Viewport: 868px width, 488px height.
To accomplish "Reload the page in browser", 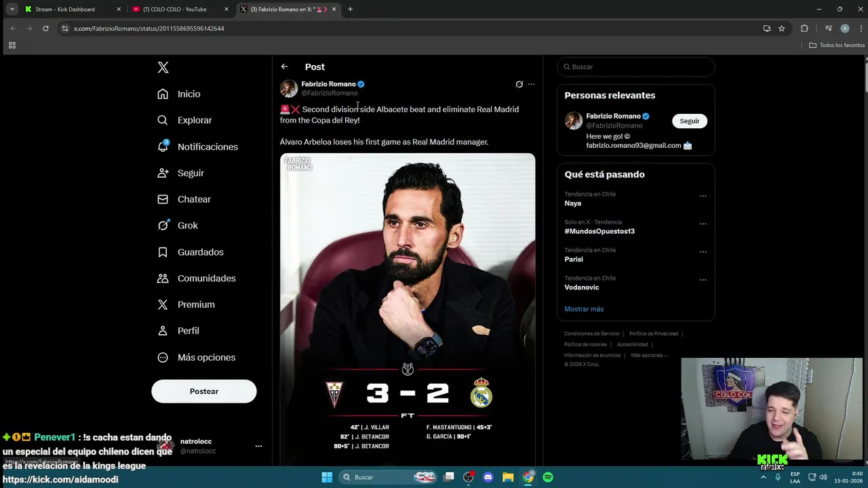I will (x=45, y=28).
